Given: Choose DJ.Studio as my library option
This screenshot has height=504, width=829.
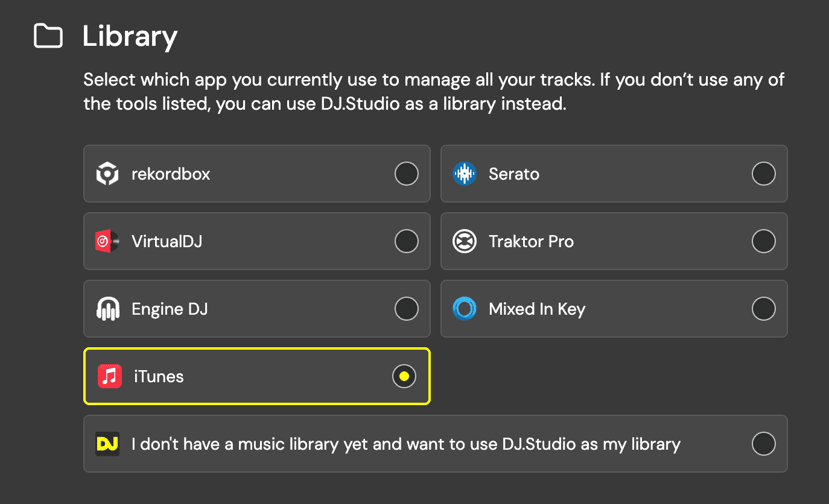Looking at the screenshot, I should (x=764, y=444).
